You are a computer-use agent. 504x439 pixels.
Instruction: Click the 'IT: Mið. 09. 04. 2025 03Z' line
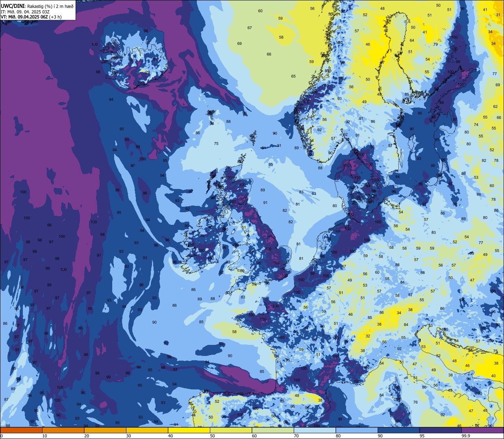pos(26,11)
